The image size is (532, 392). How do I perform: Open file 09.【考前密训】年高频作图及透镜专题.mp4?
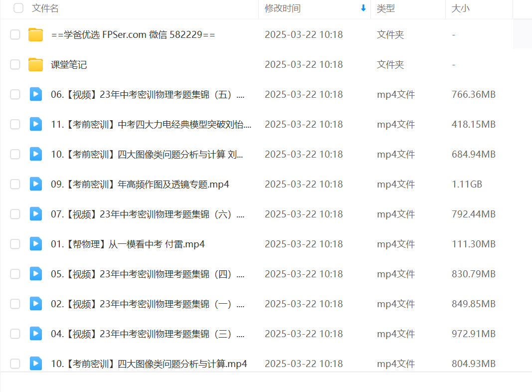tap(140, 184)
